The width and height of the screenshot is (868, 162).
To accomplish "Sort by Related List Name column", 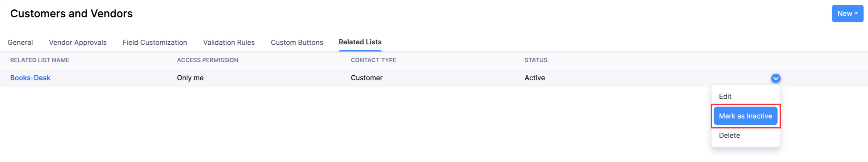I will click(x=39, y=60).
